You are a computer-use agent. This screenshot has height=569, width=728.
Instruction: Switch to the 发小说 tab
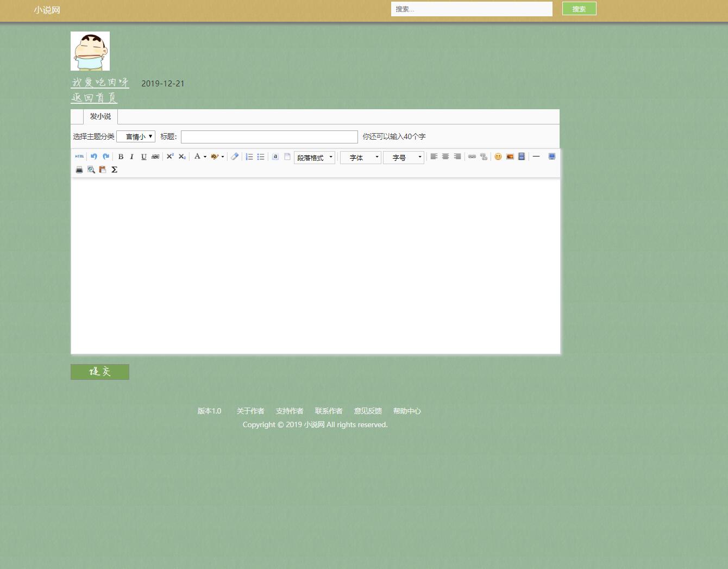click(101, 117)
